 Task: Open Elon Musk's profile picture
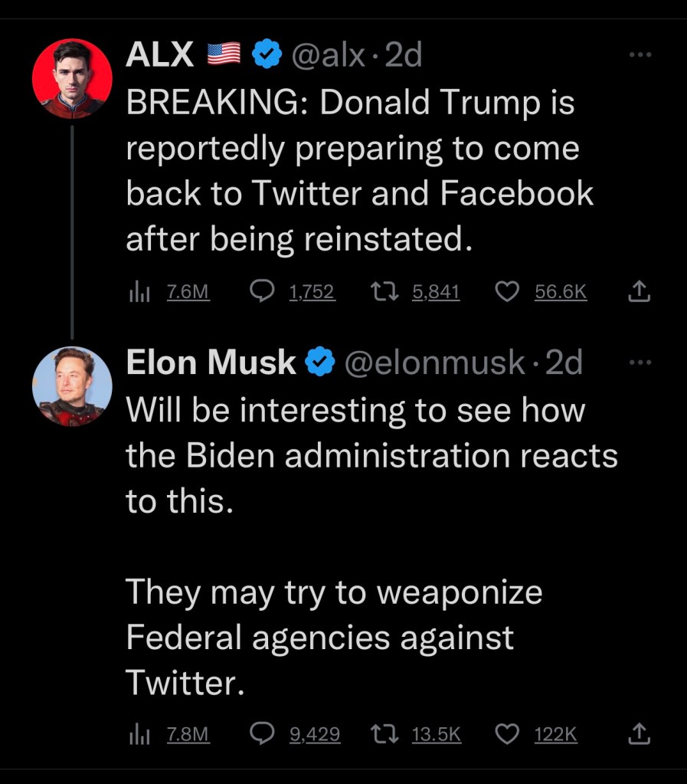point(72,385)
